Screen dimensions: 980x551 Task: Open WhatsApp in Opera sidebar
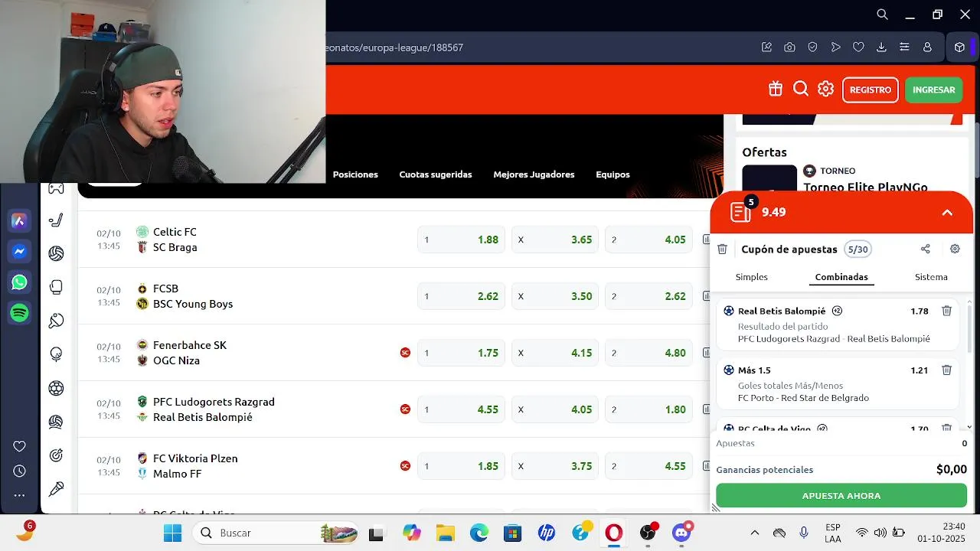click(x=19, y=282)
